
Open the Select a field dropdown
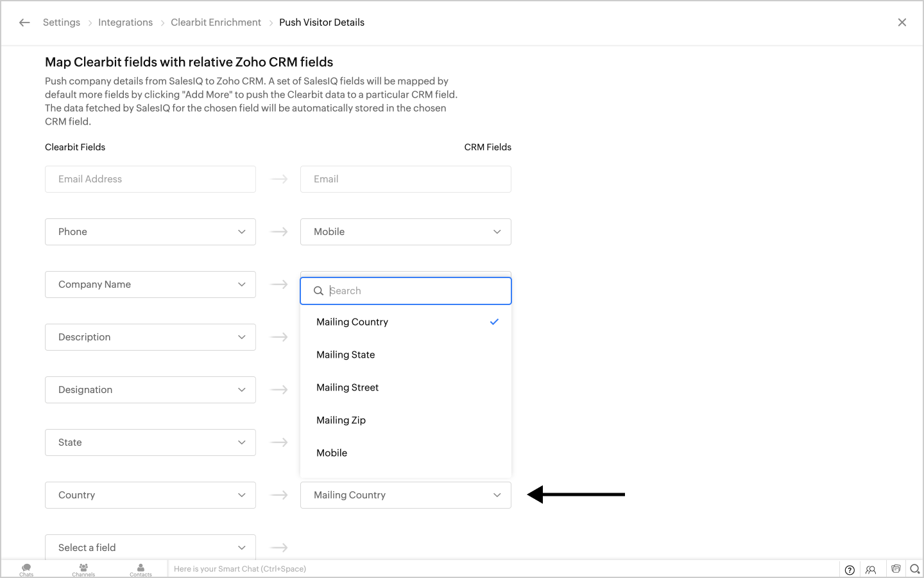pos(150,548)
